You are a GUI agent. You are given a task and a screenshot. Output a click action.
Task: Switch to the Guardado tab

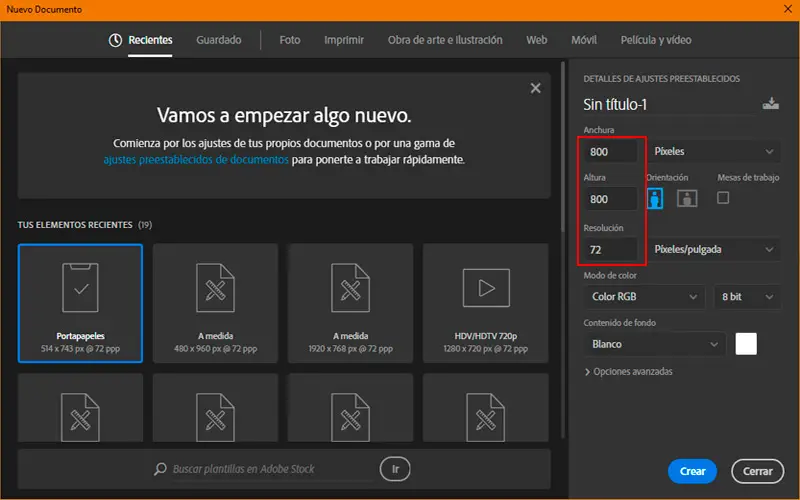[219, 40]
